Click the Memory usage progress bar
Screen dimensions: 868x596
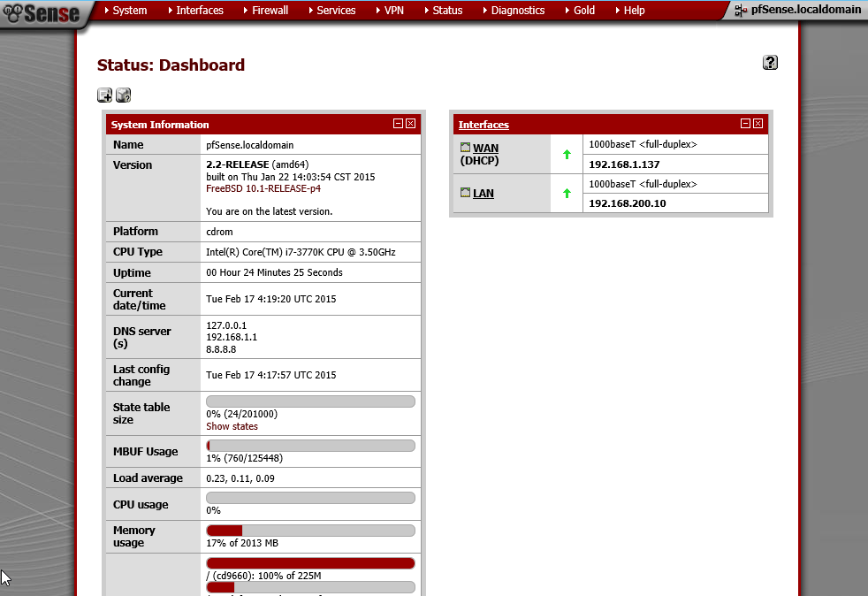pos(310,531)
